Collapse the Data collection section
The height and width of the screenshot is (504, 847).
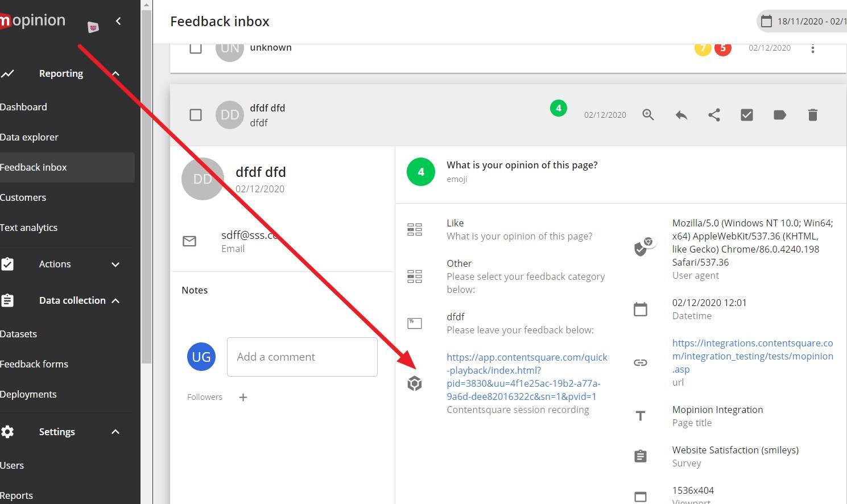115,300
